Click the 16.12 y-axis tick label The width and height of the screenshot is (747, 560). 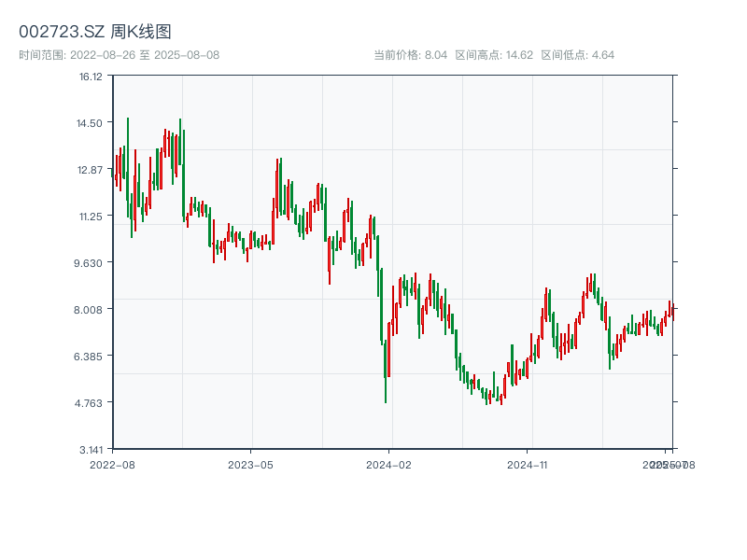[91, 77]
